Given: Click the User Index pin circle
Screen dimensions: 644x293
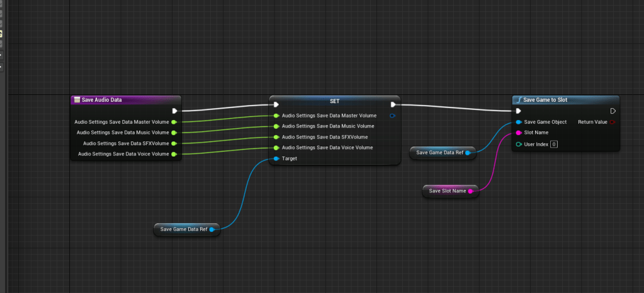Looking at the screenshot, I should (518, 144).
